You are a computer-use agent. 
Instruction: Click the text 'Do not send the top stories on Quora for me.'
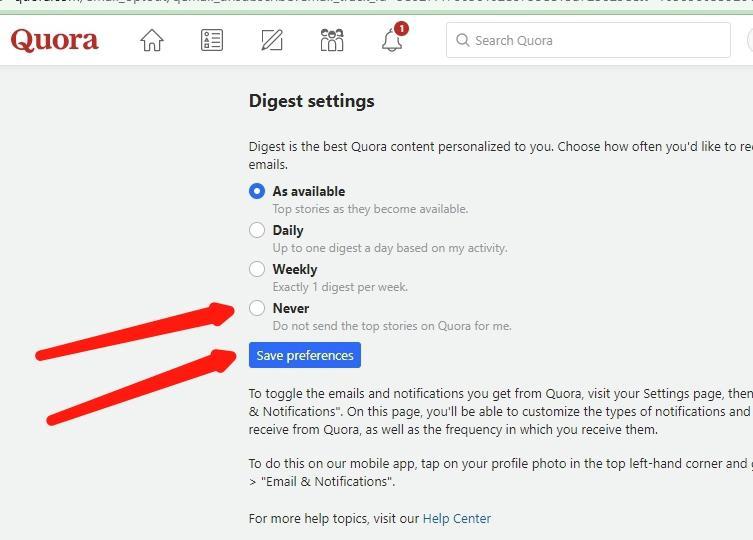(392, 326)
